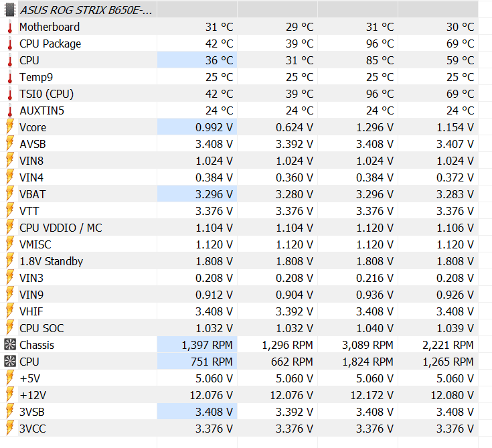492x448 pixels.
Task: Click the thermometer icon next to Temp9
Action: point(10,77)
